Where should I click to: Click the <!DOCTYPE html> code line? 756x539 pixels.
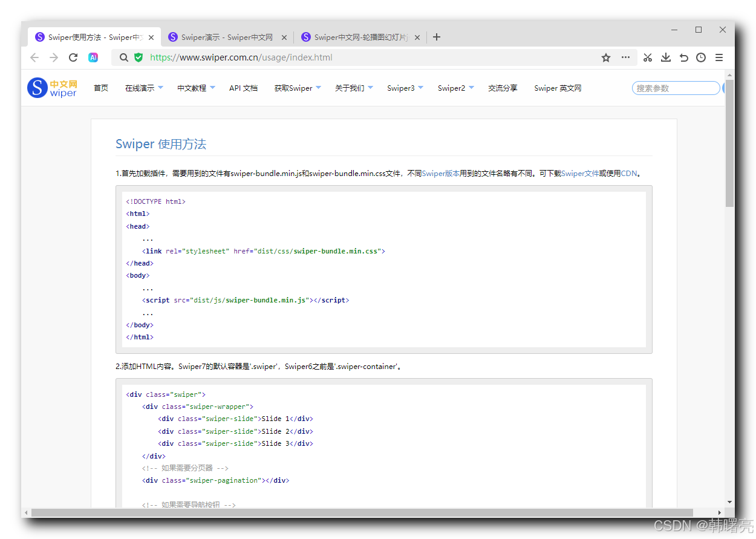156,201
